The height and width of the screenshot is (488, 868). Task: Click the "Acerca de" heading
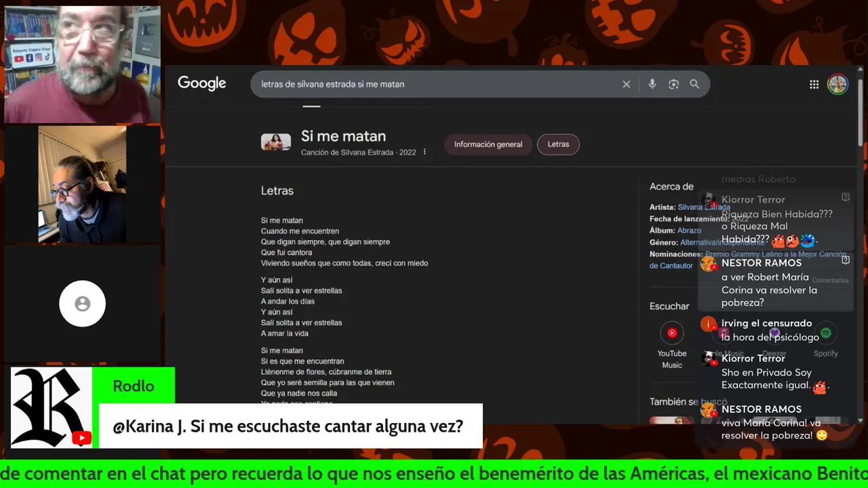coord(671,186)
